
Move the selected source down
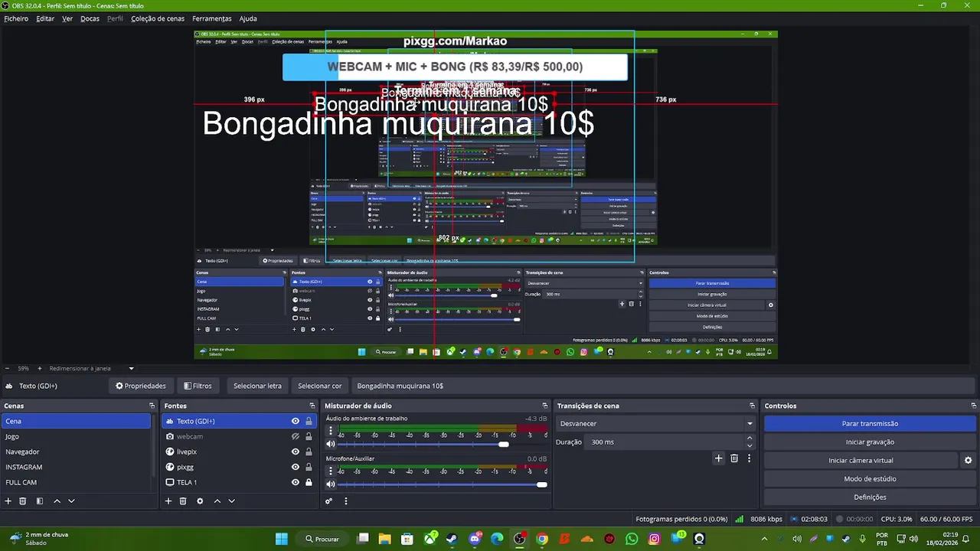click(231, 501)
